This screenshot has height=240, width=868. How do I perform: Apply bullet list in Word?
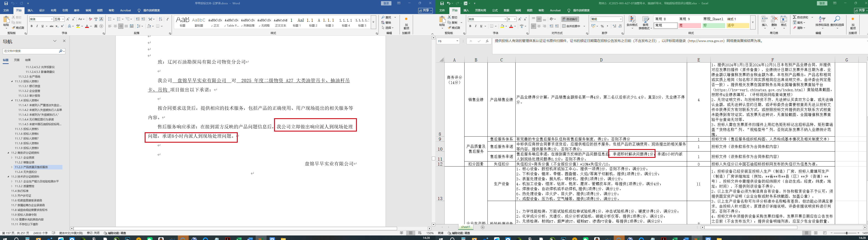[x=109, y=19]
